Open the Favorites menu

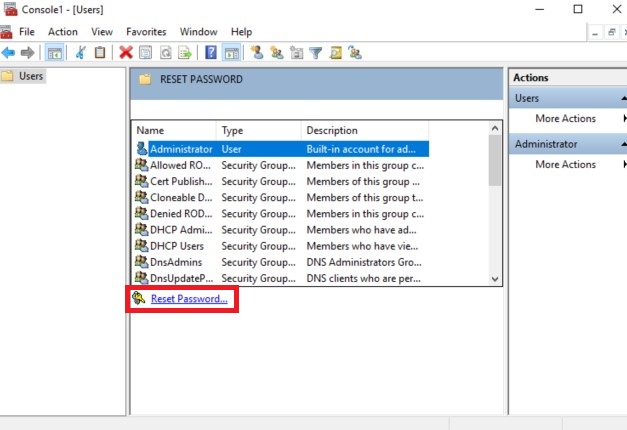click(146, 32)
